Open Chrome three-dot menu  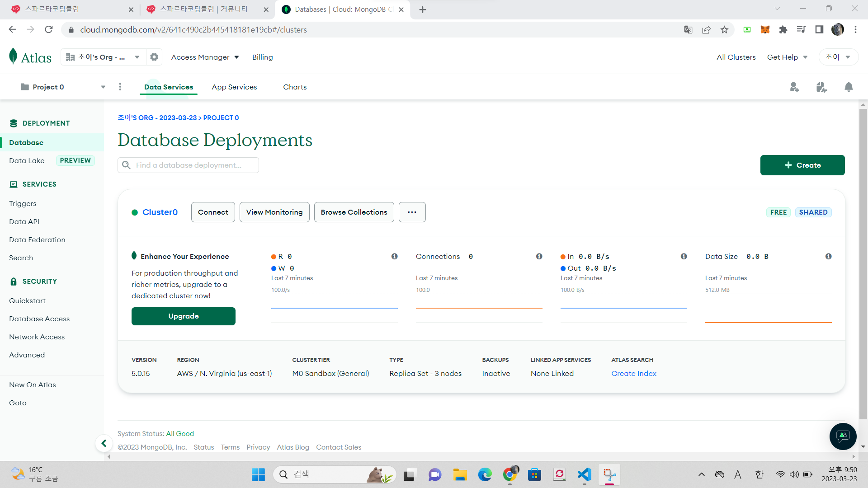[855, 30]
